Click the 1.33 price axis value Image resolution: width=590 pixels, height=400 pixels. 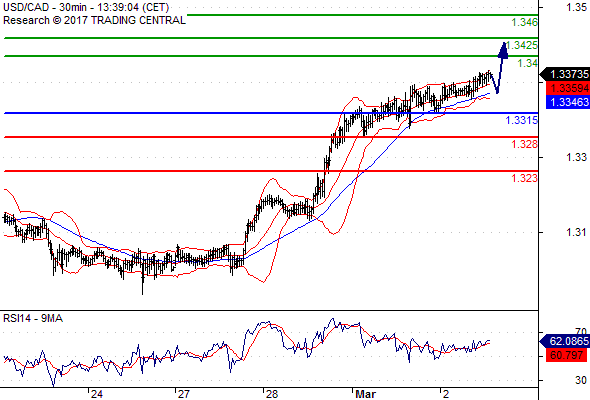(576, 157)
